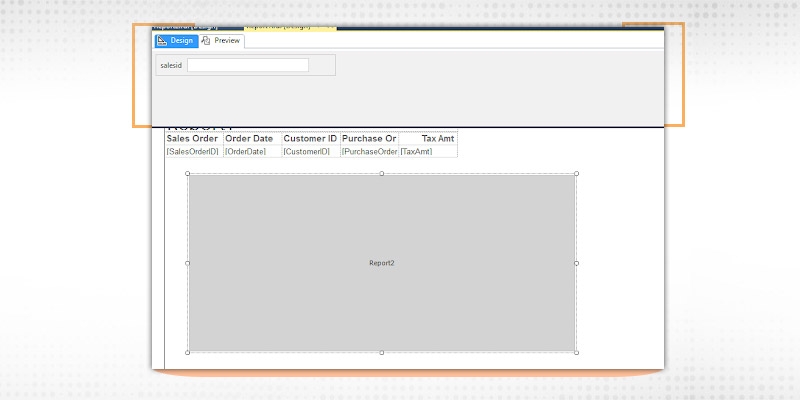Select the Tax Amt header cell
The image size is (800, 400).
[428, 138]
